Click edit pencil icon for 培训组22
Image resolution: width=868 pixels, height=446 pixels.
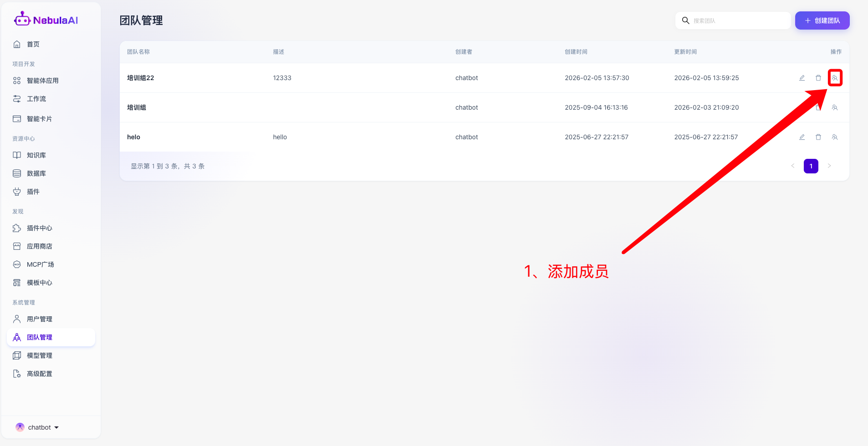tap(802, 78)
